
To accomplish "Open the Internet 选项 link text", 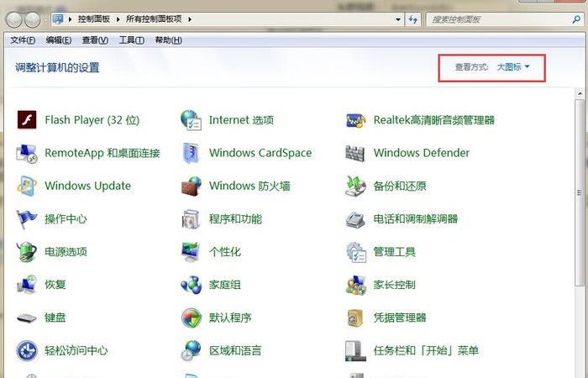I will click(x=241, y=120).
